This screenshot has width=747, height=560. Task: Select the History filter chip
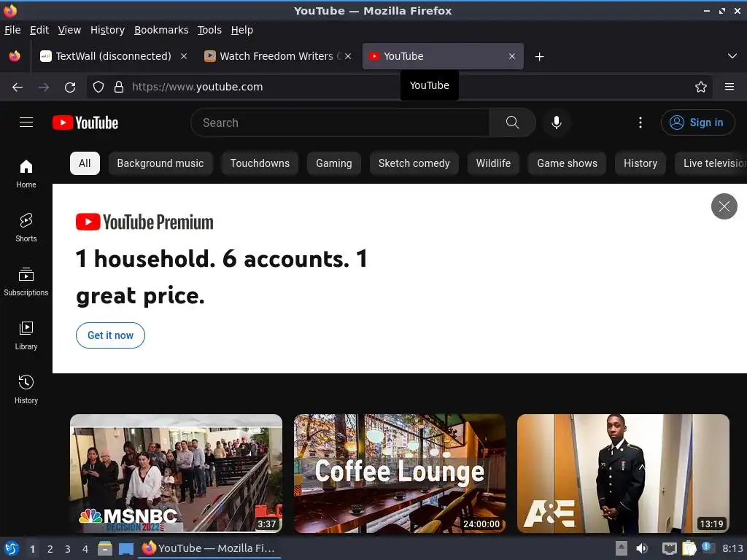pyautogui.click(x=640, y=163)
